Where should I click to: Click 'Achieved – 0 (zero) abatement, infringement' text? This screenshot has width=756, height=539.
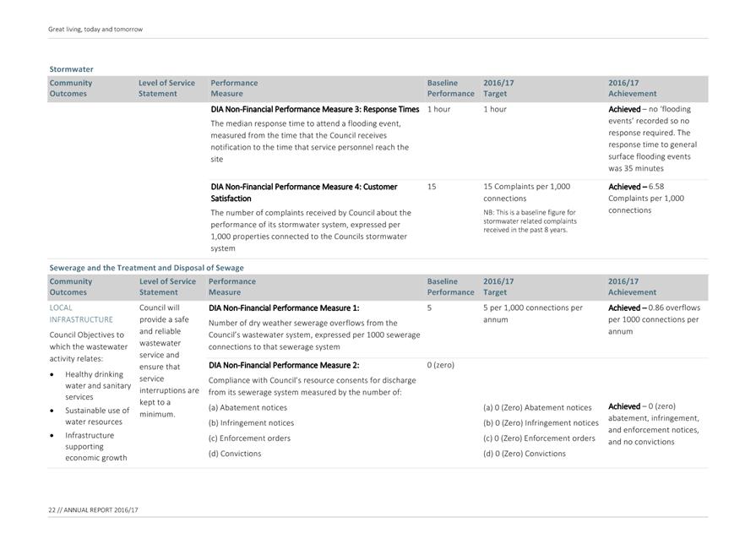point(654,424)
